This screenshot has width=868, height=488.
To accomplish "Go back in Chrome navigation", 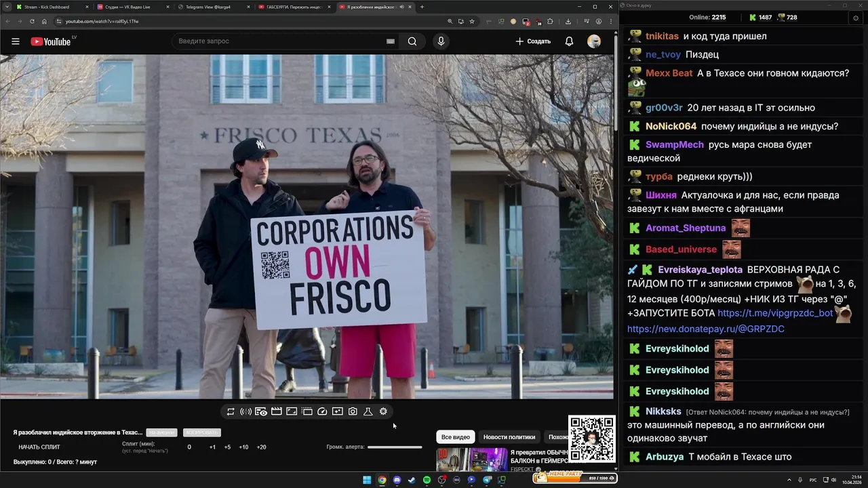I will [x=9, y=21].
